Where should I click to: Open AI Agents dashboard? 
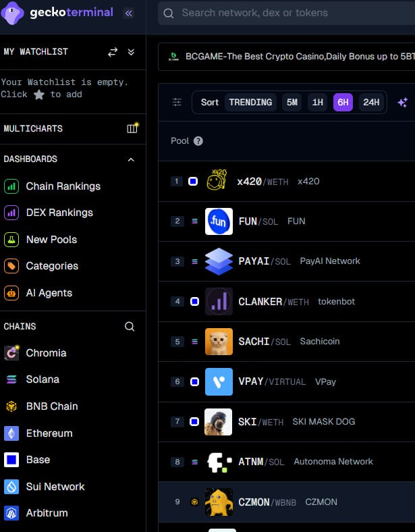49,293
